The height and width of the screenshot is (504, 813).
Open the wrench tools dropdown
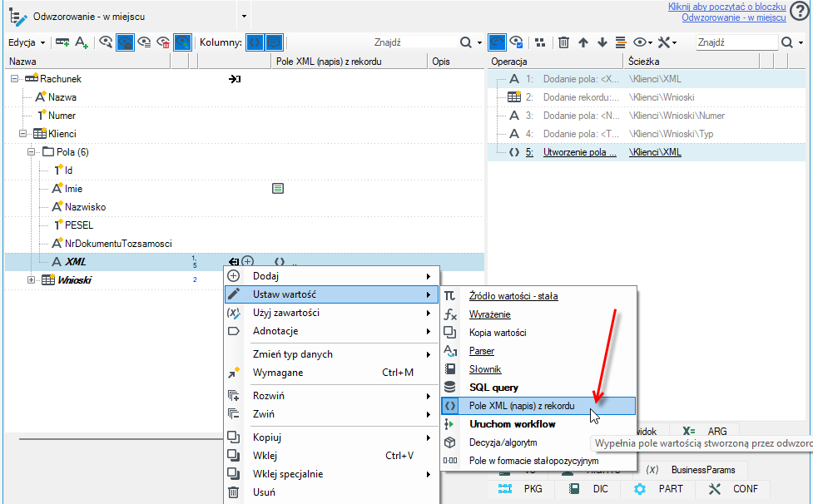[667, 42]
